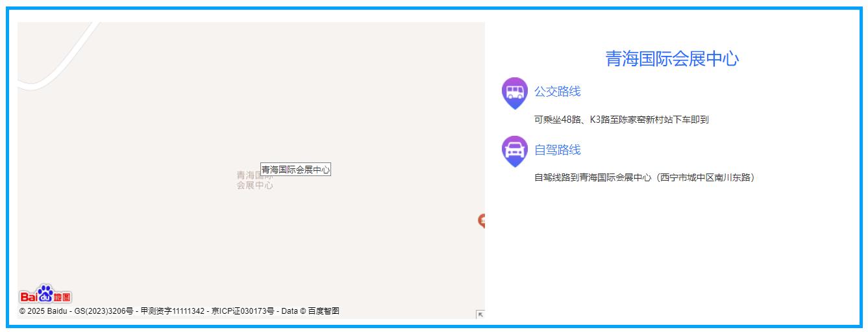This screenshot has height=332, width=868.
Task: Click the purple car driving pin icon
Action: pyautogui.click(x=515, y=151)
